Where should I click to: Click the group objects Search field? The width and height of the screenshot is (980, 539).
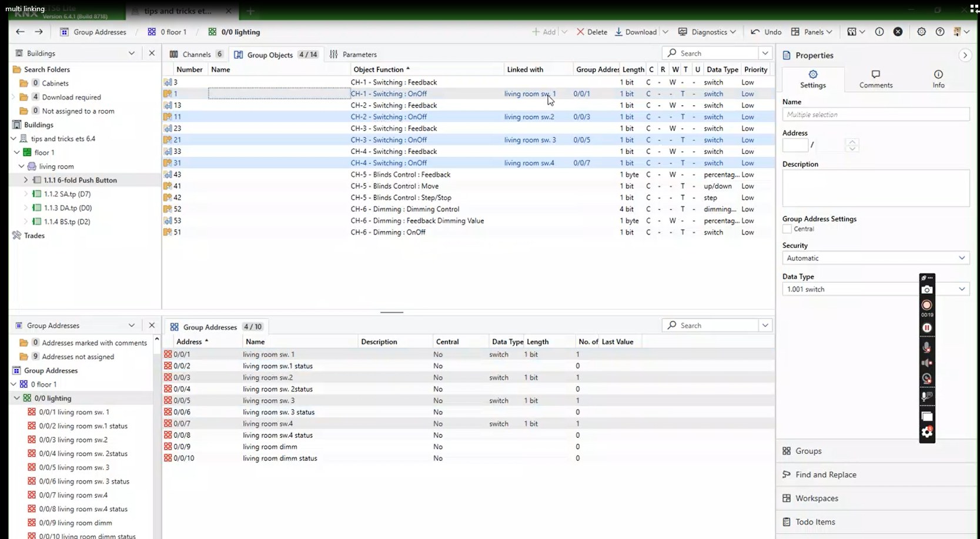pos(710,53)
